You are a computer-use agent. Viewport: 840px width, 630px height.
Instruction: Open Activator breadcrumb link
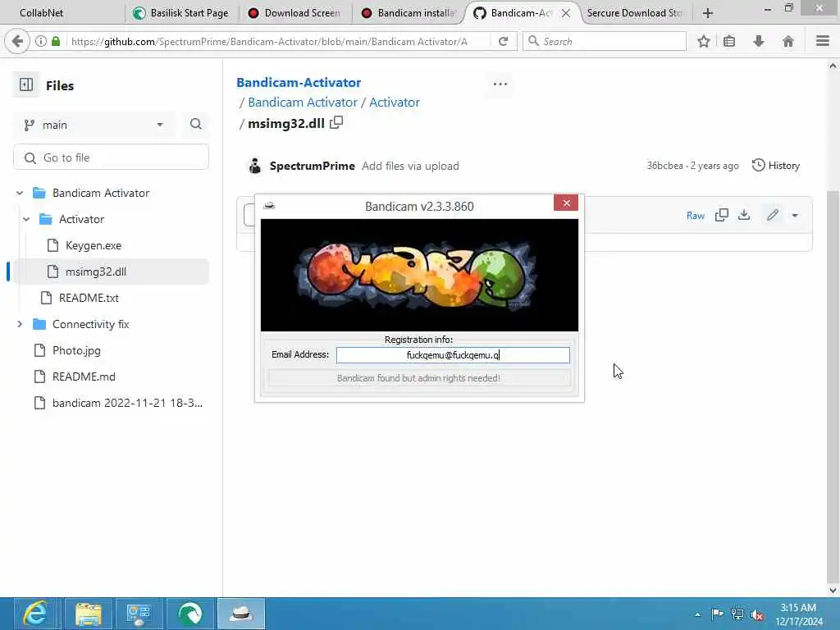point(395,103)
